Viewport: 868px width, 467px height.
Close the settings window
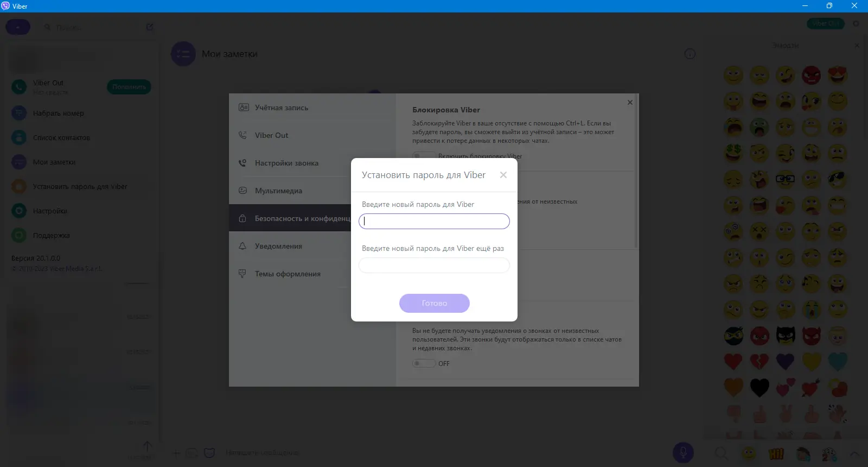630,102
